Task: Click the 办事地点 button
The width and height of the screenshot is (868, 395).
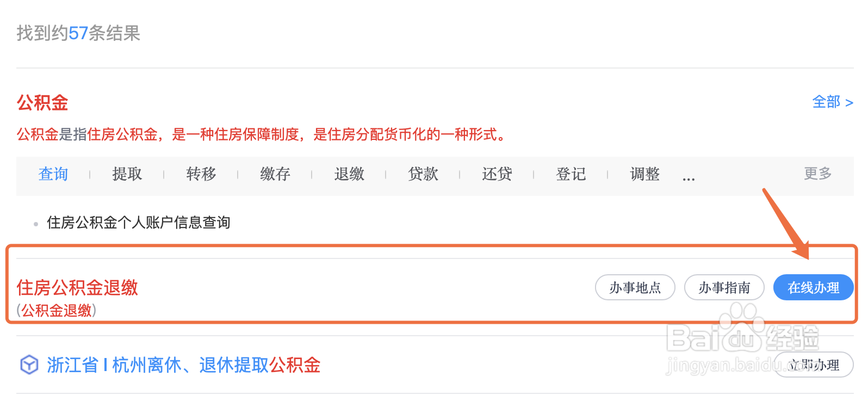Action: coord(635,287)
